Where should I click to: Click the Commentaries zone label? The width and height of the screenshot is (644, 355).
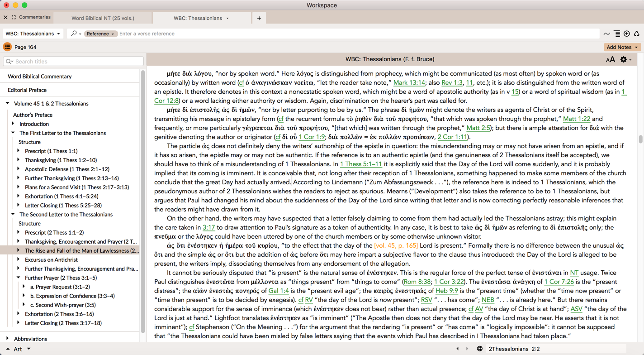35,17
